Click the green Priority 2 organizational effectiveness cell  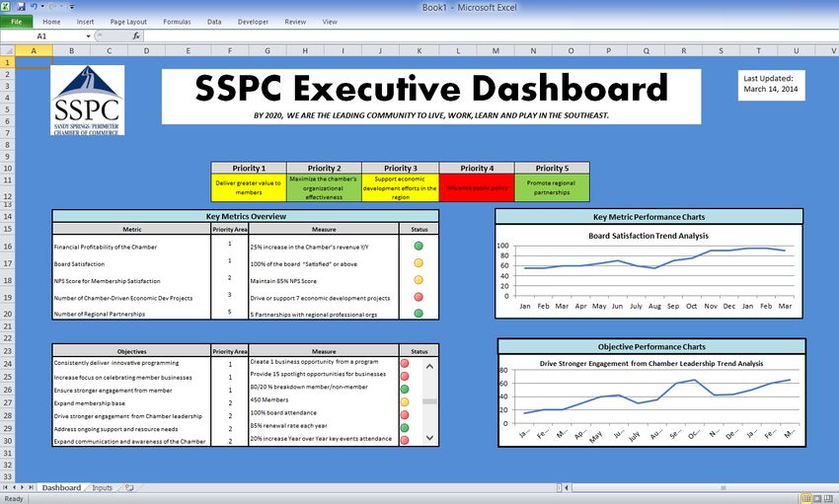point(324,187)
